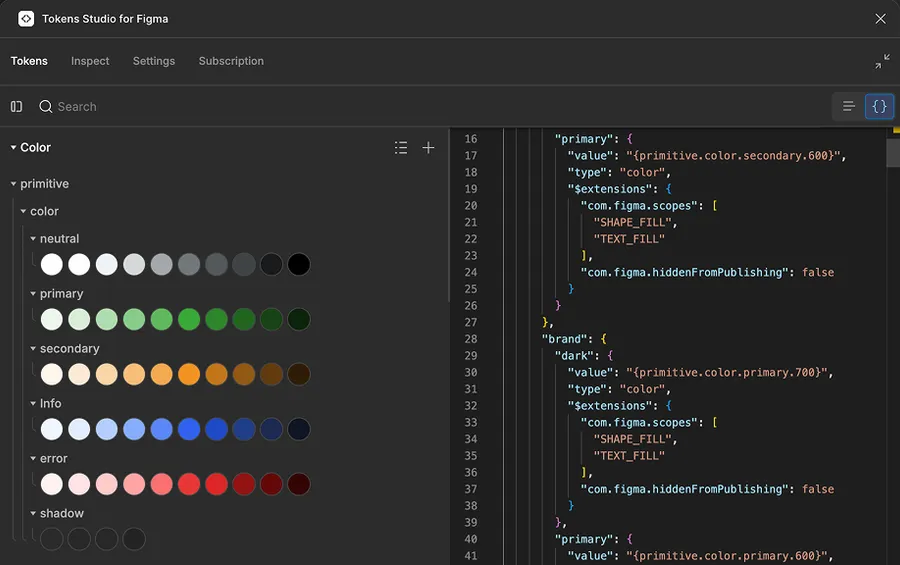Click JSON line number 16
The height and width of the screenshot is (565, 900).
coord(471,139)
